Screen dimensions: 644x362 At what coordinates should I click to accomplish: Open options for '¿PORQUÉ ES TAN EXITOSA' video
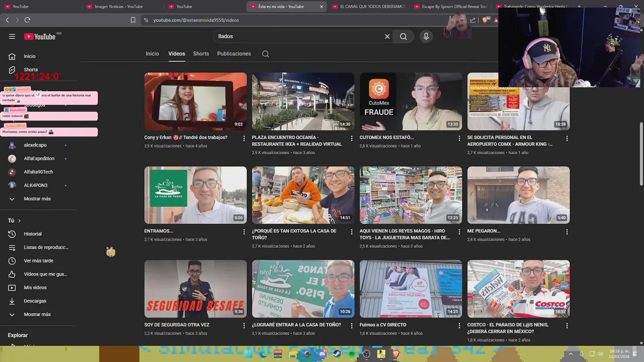click(352, 232)
